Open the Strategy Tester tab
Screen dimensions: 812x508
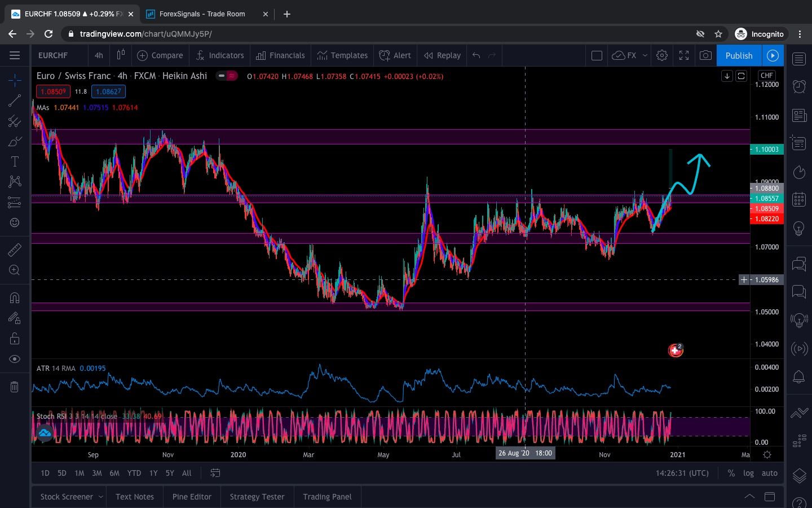(257, 497)
